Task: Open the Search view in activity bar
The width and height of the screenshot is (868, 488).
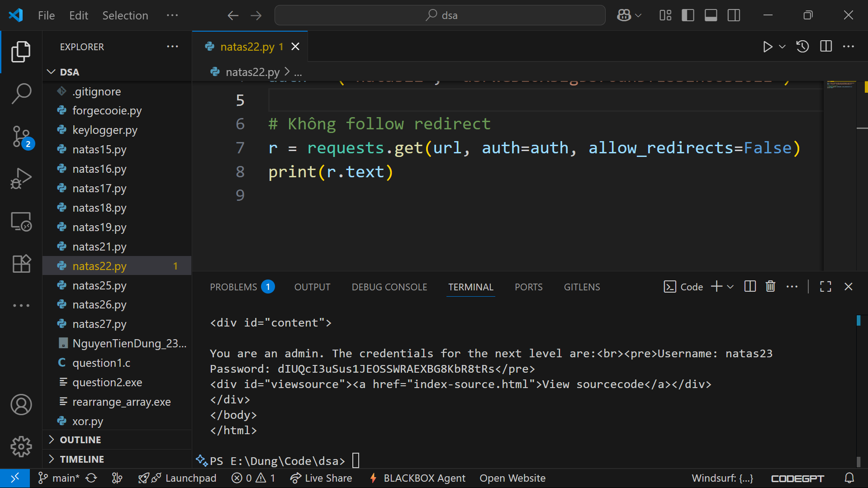Action: click(x=21, y=94)
